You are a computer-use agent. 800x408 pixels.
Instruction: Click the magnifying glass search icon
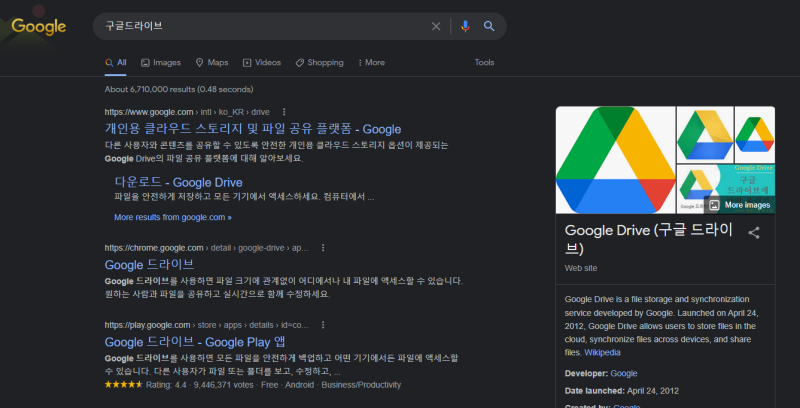click(489, 26)
